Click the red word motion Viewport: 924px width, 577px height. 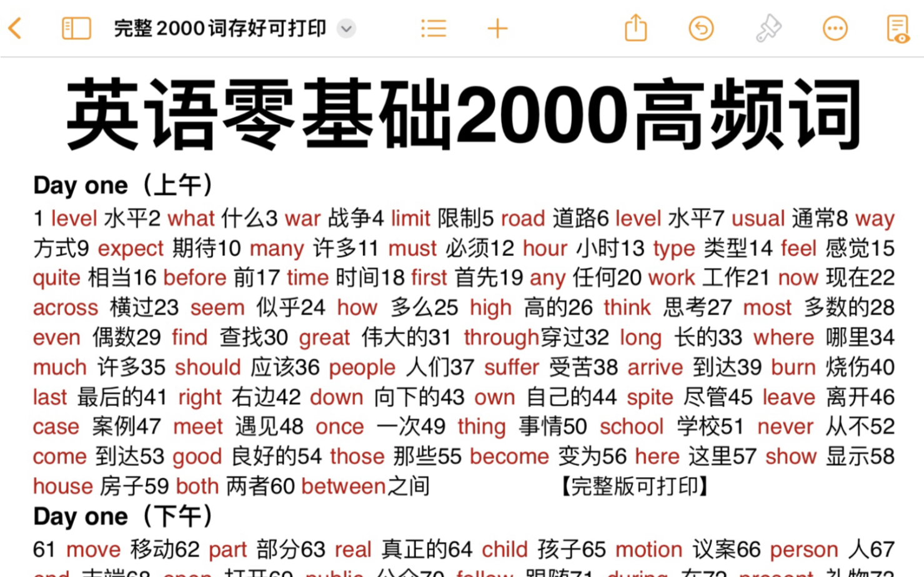click(x=648, y=550)
